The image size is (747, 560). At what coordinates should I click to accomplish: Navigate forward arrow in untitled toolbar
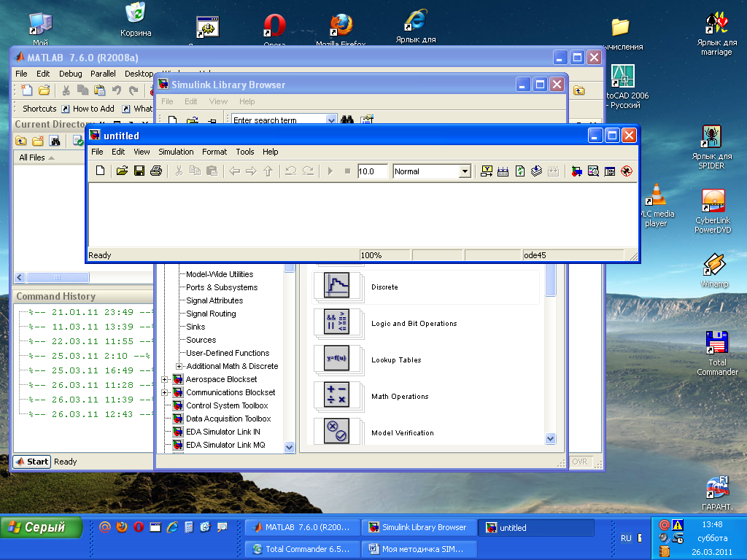[x=251, y=171]
